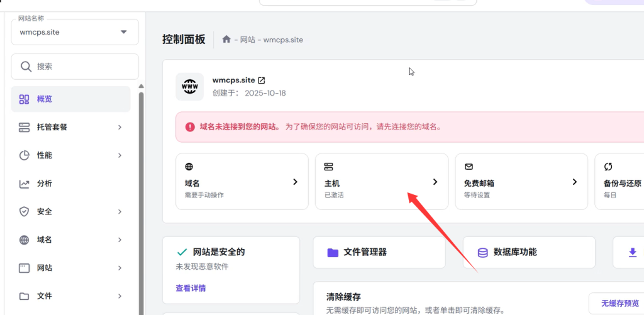This screenshot has height=315, width=644.
Task: Open wmcps.site external link icon
Action: pos(262,80)
